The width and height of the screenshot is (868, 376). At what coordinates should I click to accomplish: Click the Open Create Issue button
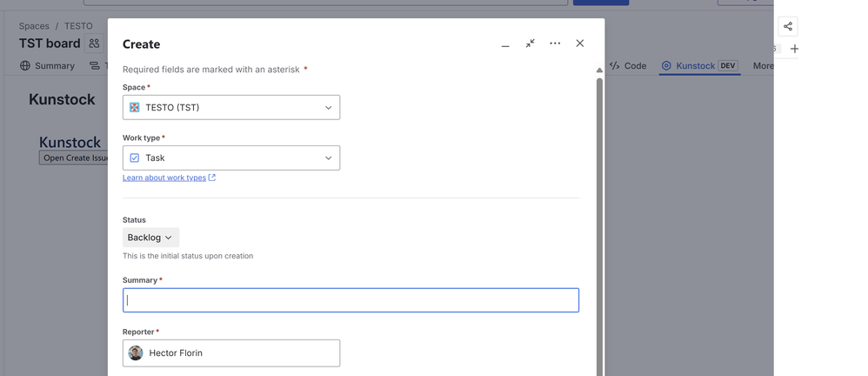(x=74, y=158)
